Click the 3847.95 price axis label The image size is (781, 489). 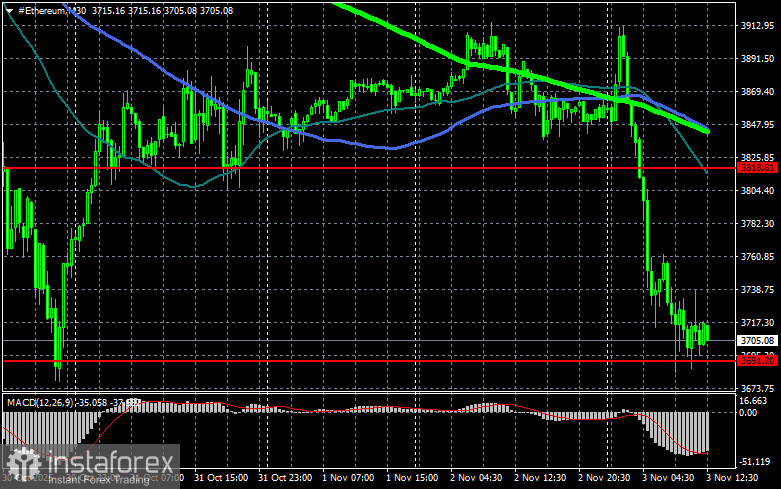[757, 125]
